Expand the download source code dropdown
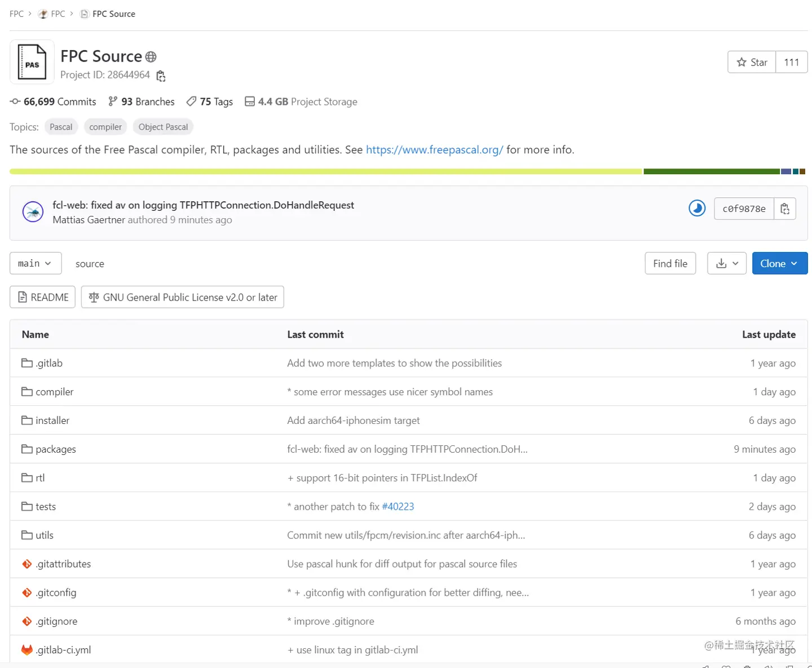The width and height of the screenshot is (812, 668). 726,263
